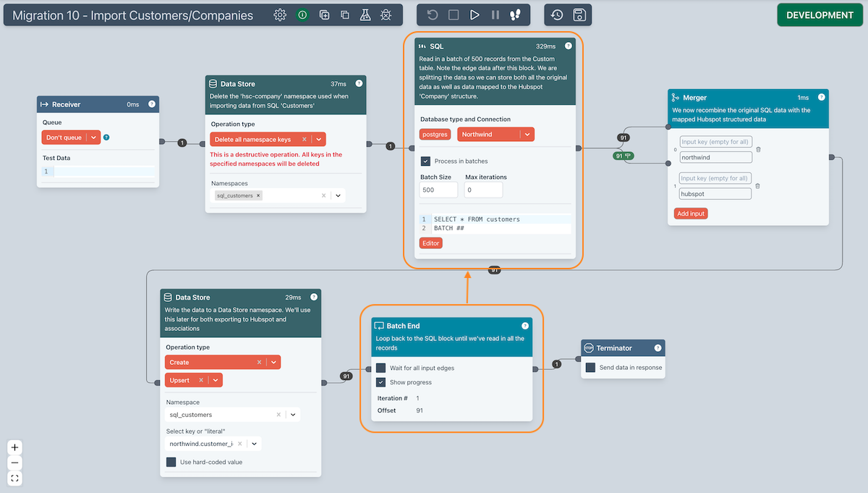
Task: Open version history clock icon
Action: tap(557, 15)
